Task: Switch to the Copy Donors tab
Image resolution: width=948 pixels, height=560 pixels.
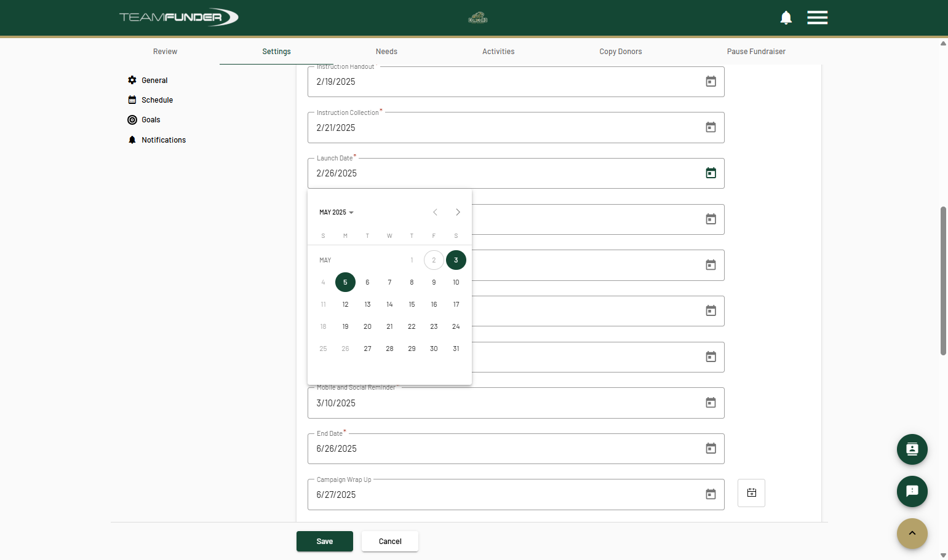Action: click(621, 52)
